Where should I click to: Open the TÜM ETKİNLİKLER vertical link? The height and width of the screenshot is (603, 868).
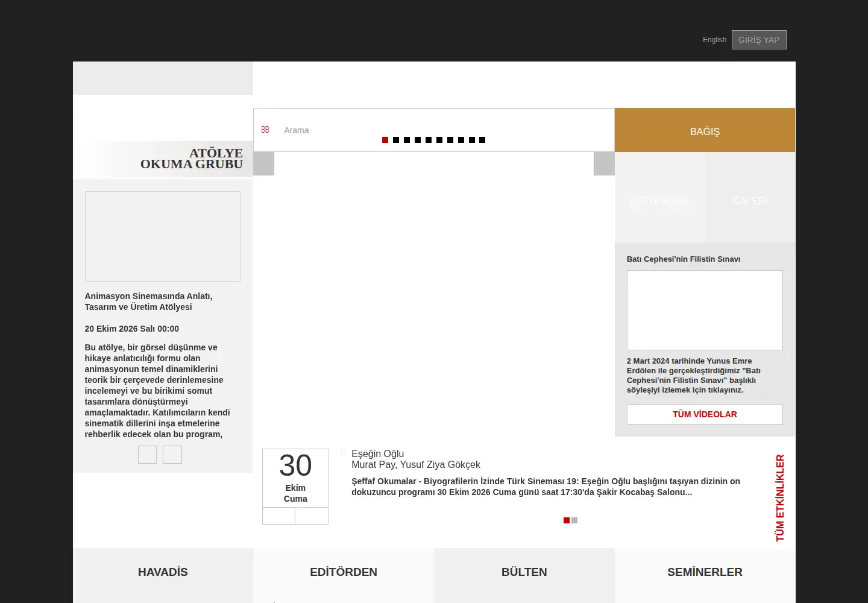point(780,498)
